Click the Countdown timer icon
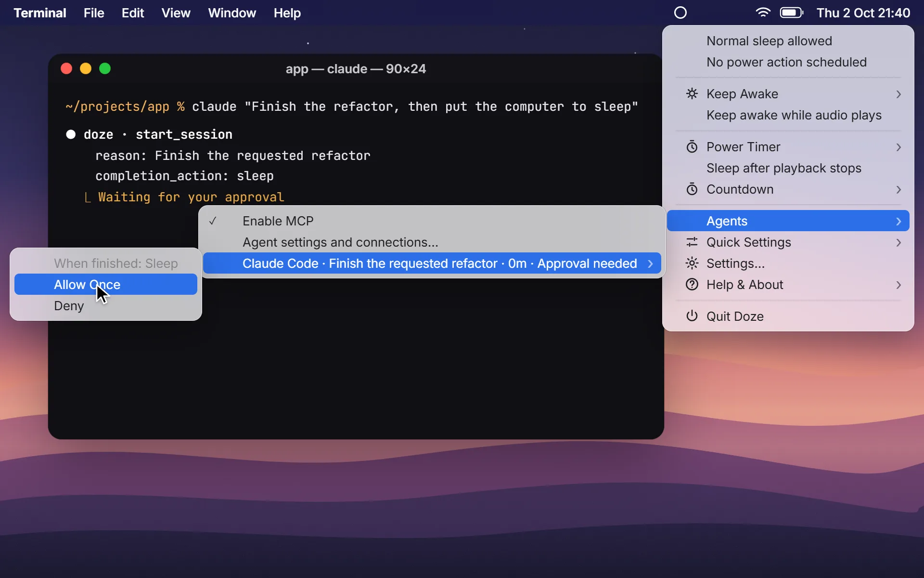This screenshot has width=924, height=578. pyautogui.click(x=692, y=189)
